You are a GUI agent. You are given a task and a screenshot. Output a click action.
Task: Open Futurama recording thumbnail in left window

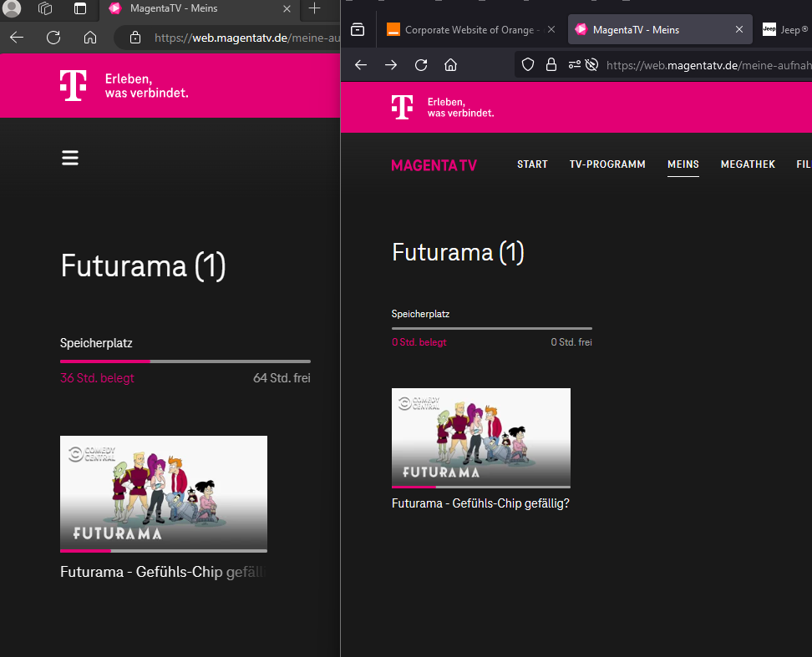[x=164, y=494]
